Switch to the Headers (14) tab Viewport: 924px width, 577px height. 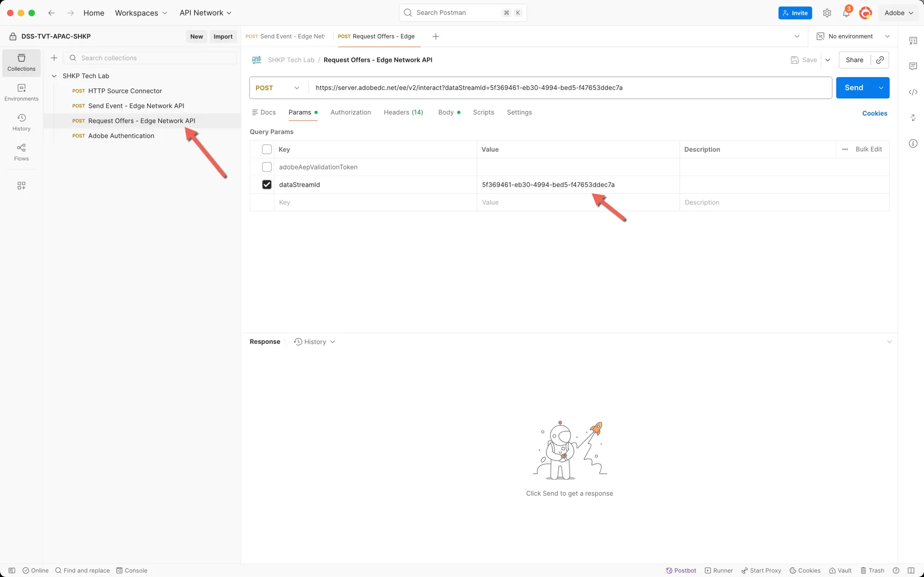click(x=403, y=112)
